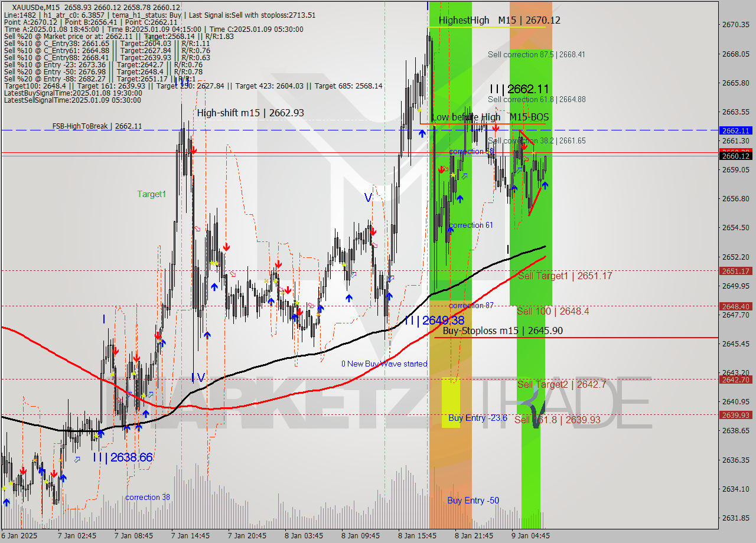Click the 'Sell 100 | 2648.4' label
This screenshot has height=543, width=756.
pos(552,310)
